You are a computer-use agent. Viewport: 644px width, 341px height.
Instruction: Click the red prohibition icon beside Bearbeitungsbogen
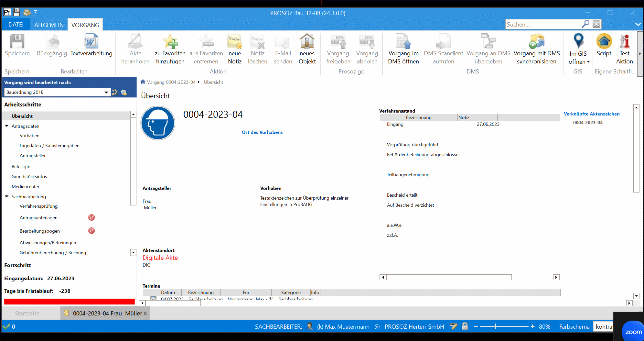(91, 231)
